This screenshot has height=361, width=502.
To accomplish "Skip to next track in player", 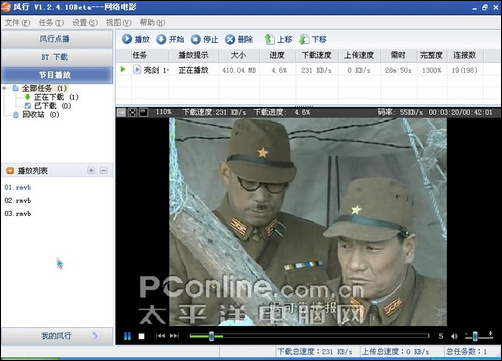I will coord(174,336).
